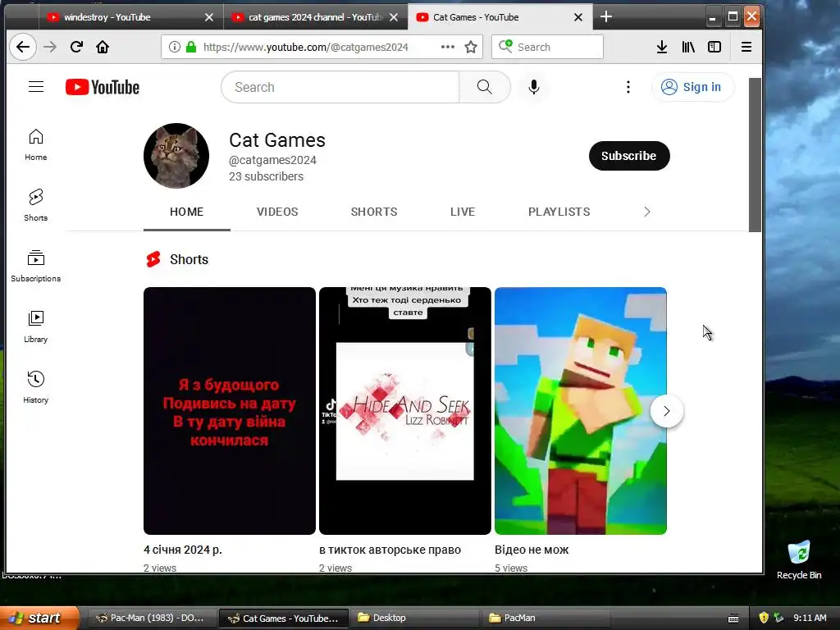Expand more channel tabs with right chevron
Viewport: 840px width, 630px height.
pos(647,212)
